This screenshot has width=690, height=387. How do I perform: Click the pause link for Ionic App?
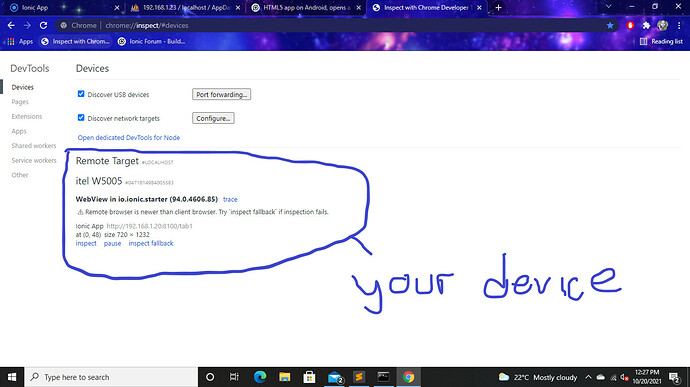pyautogui.click(x=112, y=243)
